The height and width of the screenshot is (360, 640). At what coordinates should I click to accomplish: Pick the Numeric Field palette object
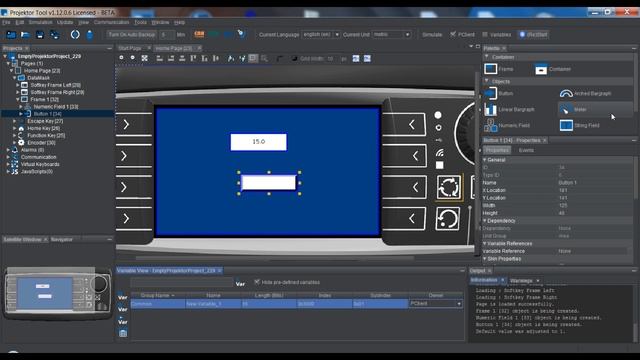click(x=507, y=125)
